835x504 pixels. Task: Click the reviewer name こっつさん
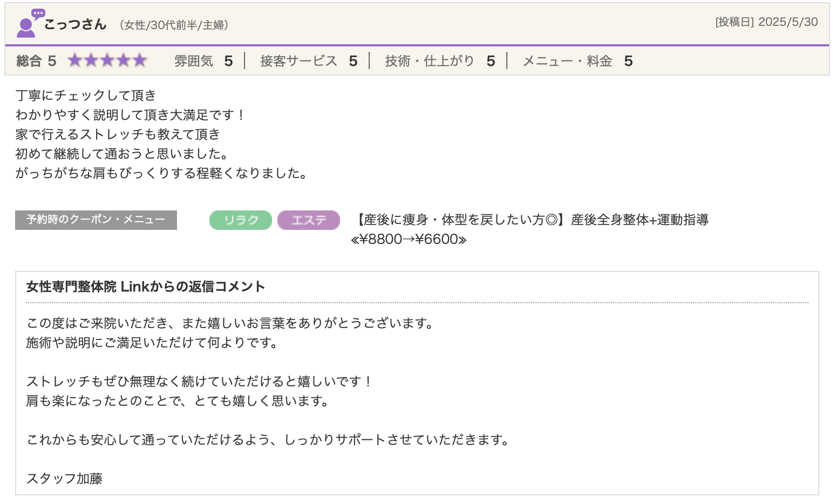coord(75,24)
